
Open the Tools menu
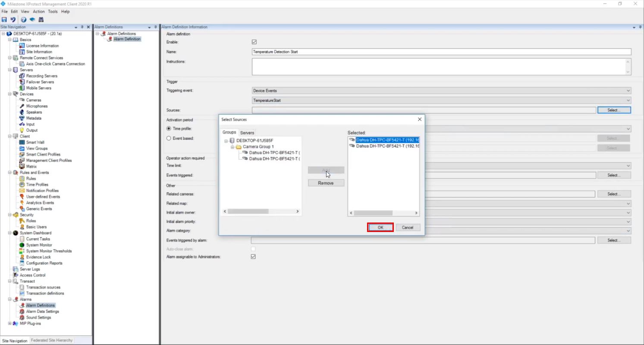click(x=53, y=12)
